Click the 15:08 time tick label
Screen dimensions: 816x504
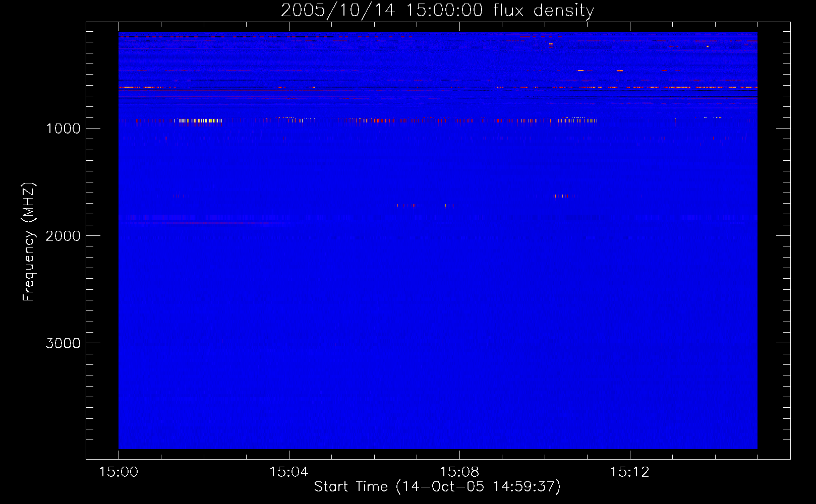click(x=459, y=472)
